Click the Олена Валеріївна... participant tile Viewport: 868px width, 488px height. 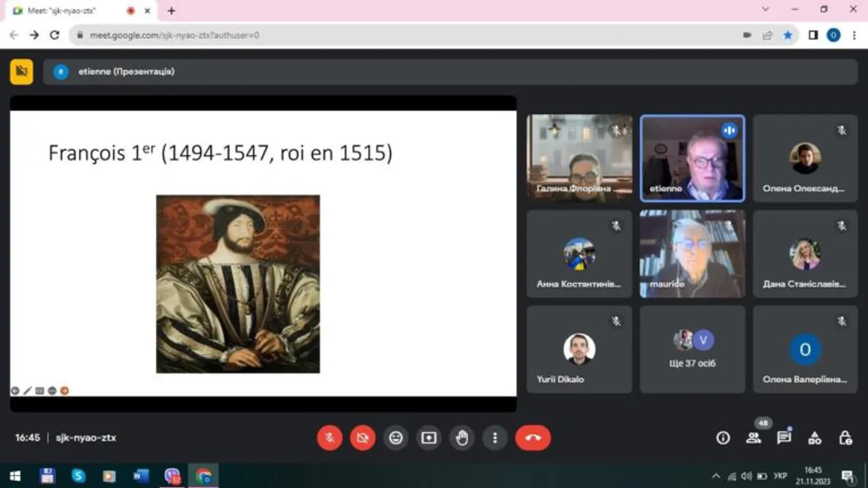click(805, 349)
